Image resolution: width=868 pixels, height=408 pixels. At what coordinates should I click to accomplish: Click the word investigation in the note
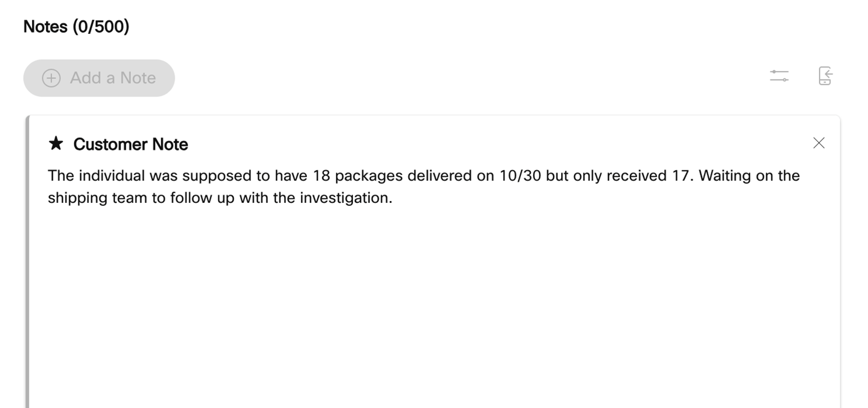(x=345, y=198)
